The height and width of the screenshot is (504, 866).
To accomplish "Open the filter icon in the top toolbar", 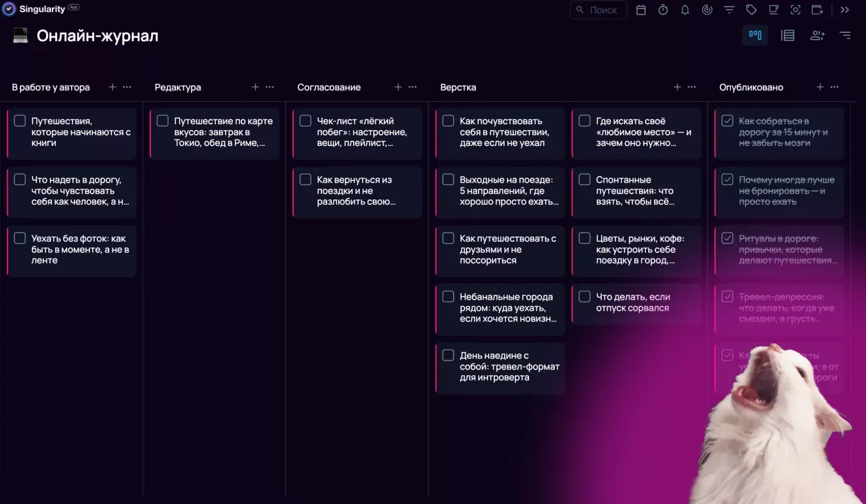I will 729,10.
